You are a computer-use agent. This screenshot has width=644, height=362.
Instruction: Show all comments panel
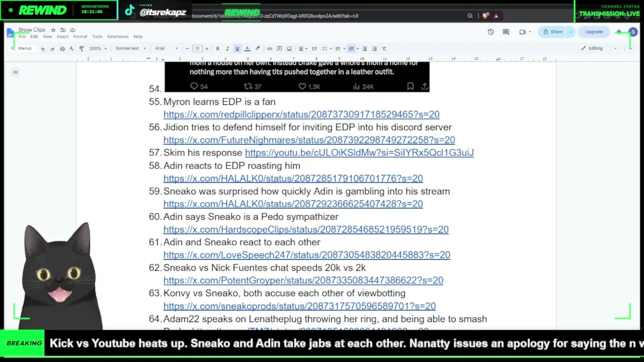click(x=506, y=32)
